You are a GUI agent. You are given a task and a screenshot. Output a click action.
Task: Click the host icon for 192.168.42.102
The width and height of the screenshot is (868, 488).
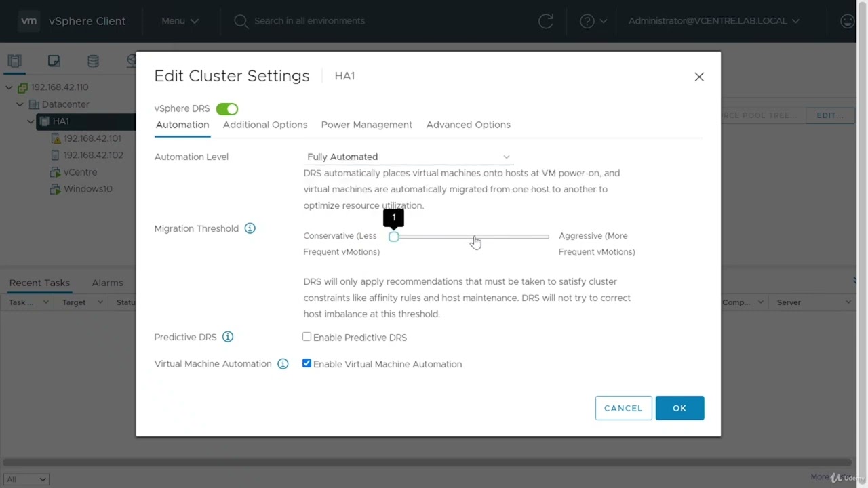pos(56,155)
